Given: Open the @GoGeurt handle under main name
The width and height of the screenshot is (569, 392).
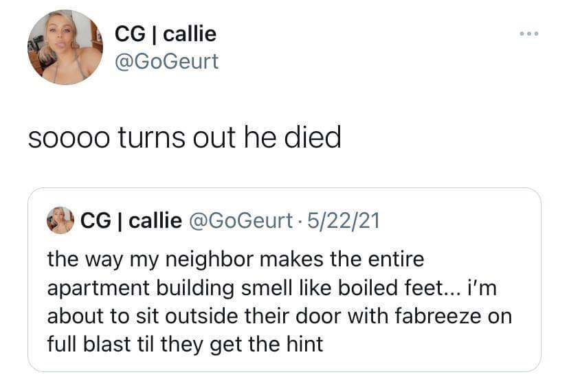Looking at the screenshot, I should tap(166, 61).
